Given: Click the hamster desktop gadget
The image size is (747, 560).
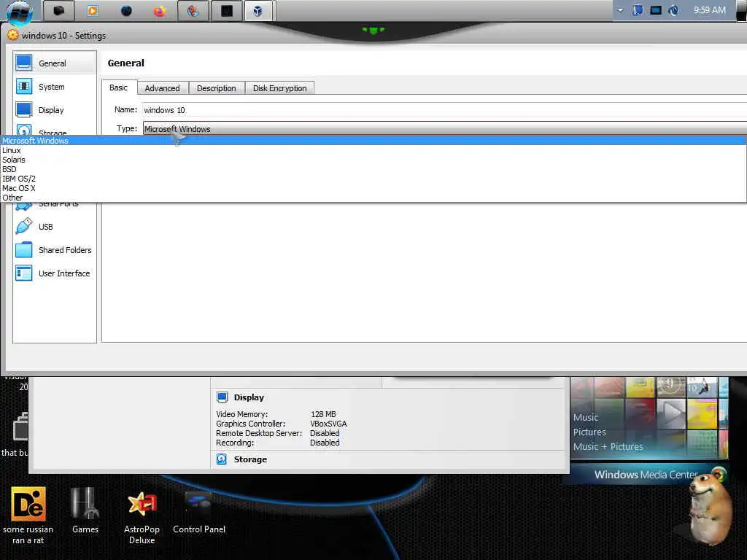Looking at the screenshot, I should (711, 507).
